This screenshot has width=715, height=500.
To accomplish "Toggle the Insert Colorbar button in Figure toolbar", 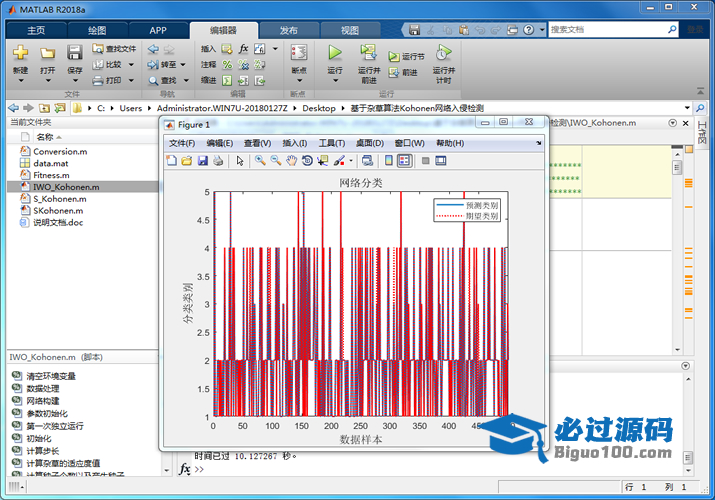I will pyautogui.click(x=389, y=160).
